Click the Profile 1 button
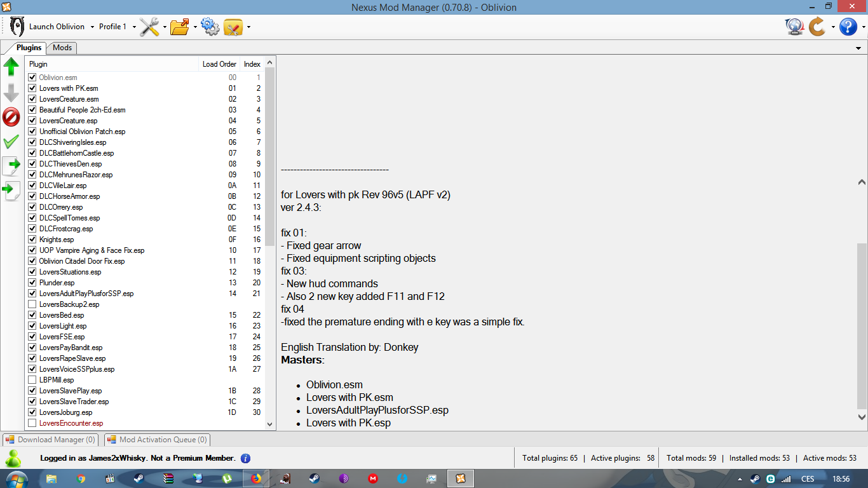 pos(113,27)
